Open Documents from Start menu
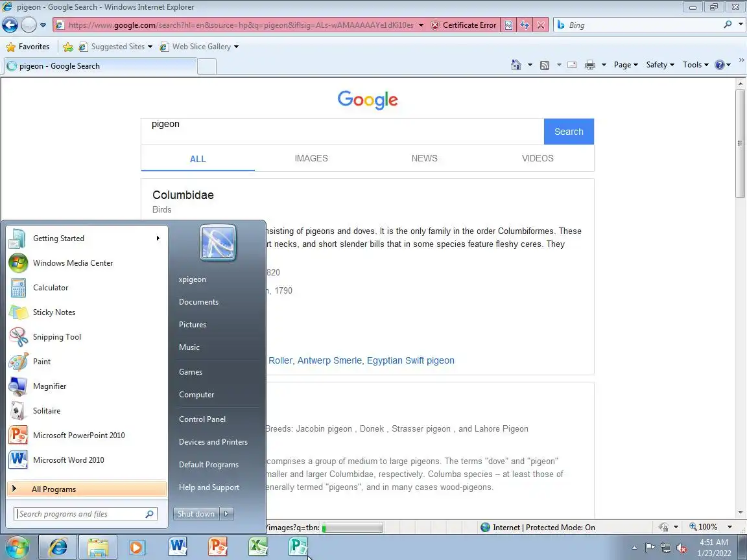 [x=198, y=302]
